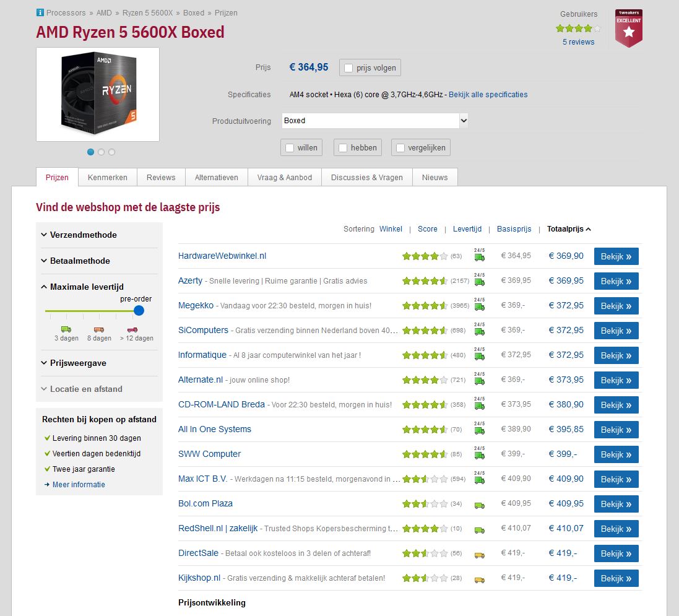The width and height of the screenshot is (679, 616).
Task: Open the Nieuws tab
Action: 435,177
